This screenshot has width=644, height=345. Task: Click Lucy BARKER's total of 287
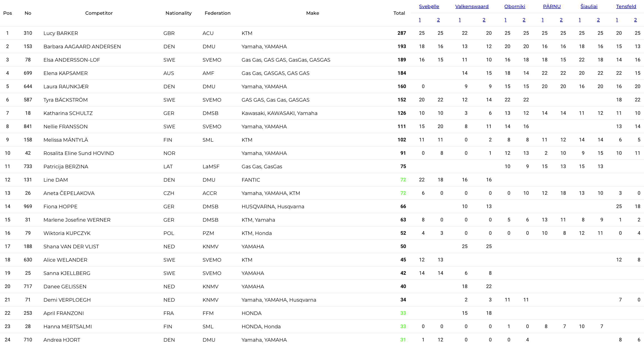402,33
